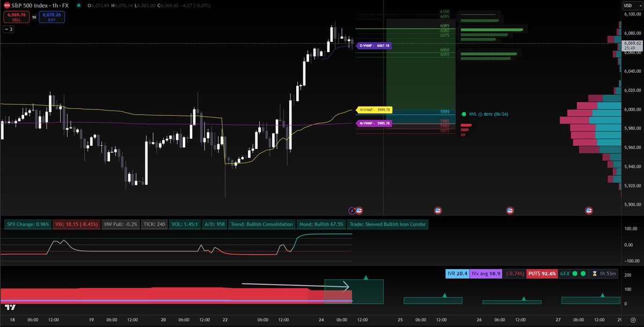The width and height of the screenshot is (644, 327).
Task: Click the (-0.74%) cell
Action: coord(515,274)
